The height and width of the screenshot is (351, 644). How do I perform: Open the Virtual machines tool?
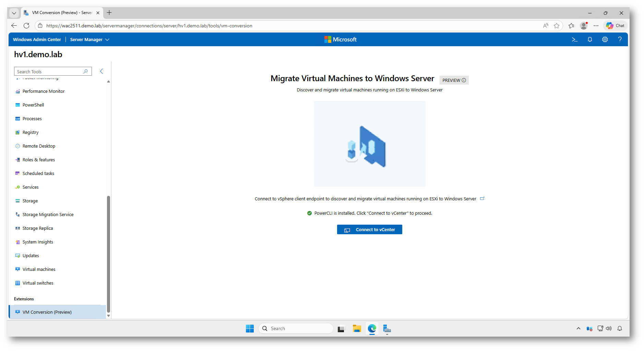[39, 269]
